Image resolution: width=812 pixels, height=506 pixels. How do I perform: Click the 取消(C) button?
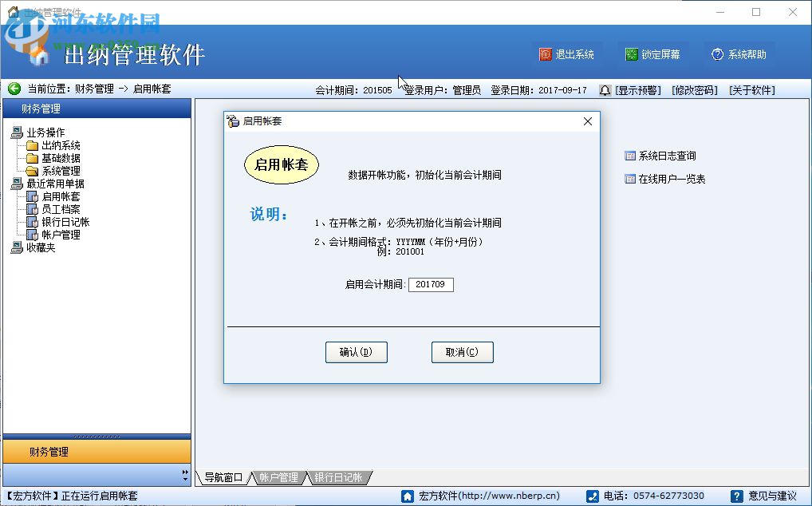click(x=463, y=352)
